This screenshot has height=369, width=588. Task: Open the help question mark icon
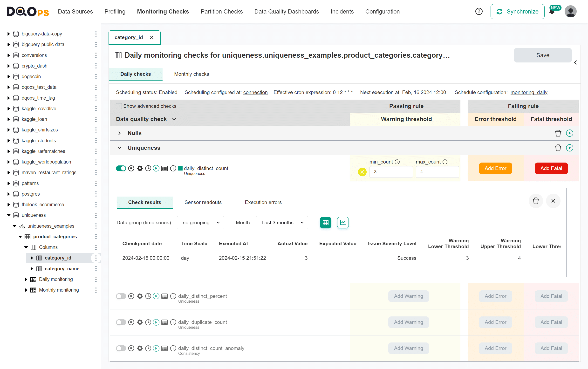[479, 11]
